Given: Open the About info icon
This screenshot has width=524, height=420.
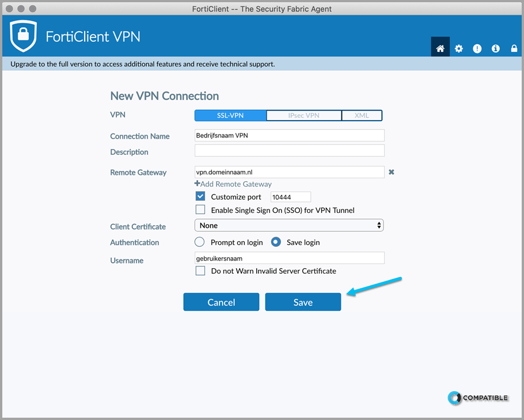Looking at the screenshot, I should pos(495,49).
